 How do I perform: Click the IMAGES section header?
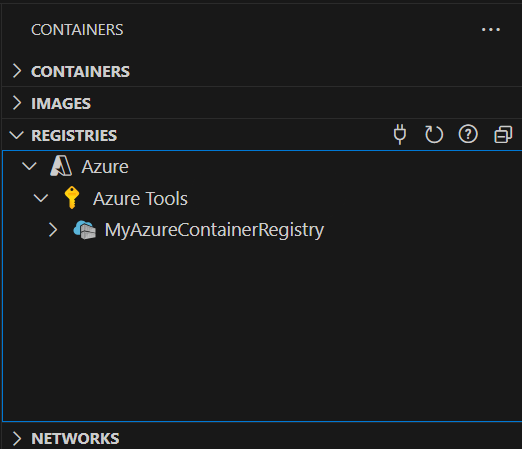[261, 103]
